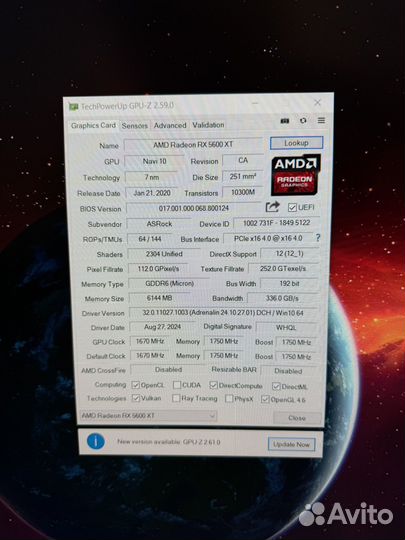
Task: Click the Memory Size value 6144 MB
Action: (159, 298)
